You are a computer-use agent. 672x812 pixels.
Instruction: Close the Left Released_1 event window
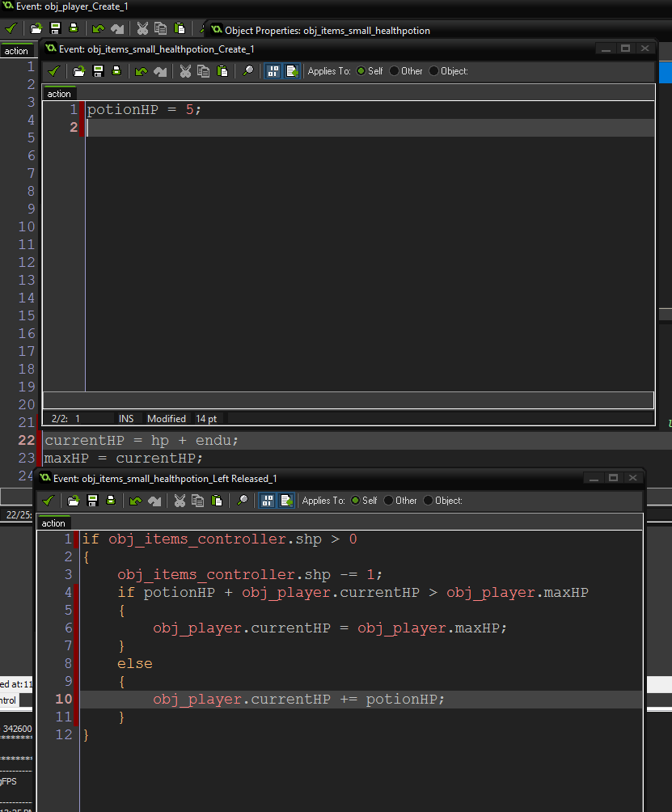[x=633, y=477]
